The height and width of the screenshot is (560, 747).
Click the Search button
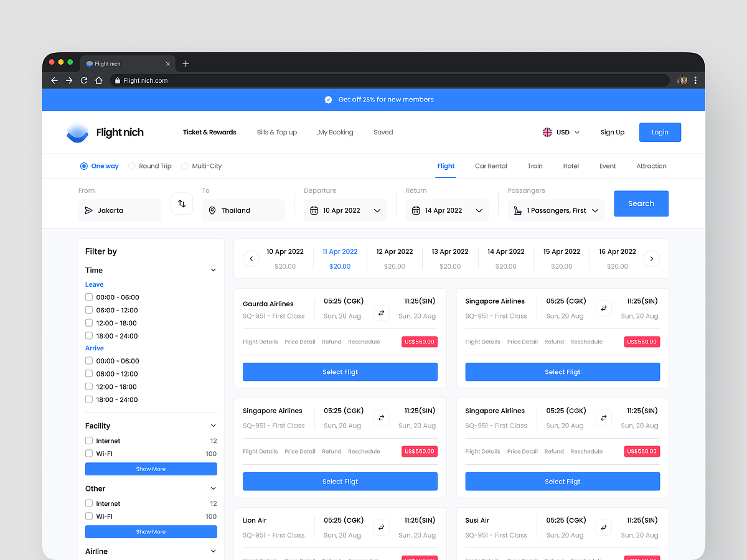point(641,203)
